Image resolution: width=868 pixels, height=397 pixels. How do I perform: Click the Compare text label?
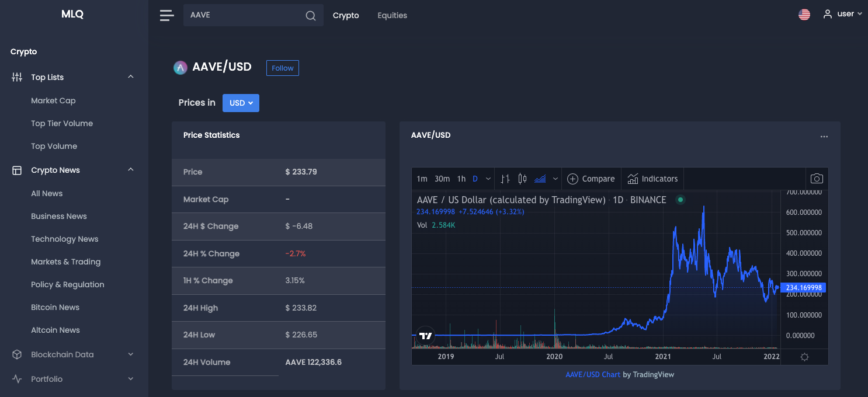(598, 179)
